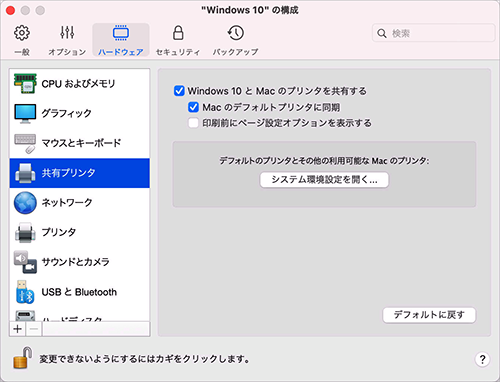
Task: Open the 一般 general settings gear icon
Action: point(22,33)
